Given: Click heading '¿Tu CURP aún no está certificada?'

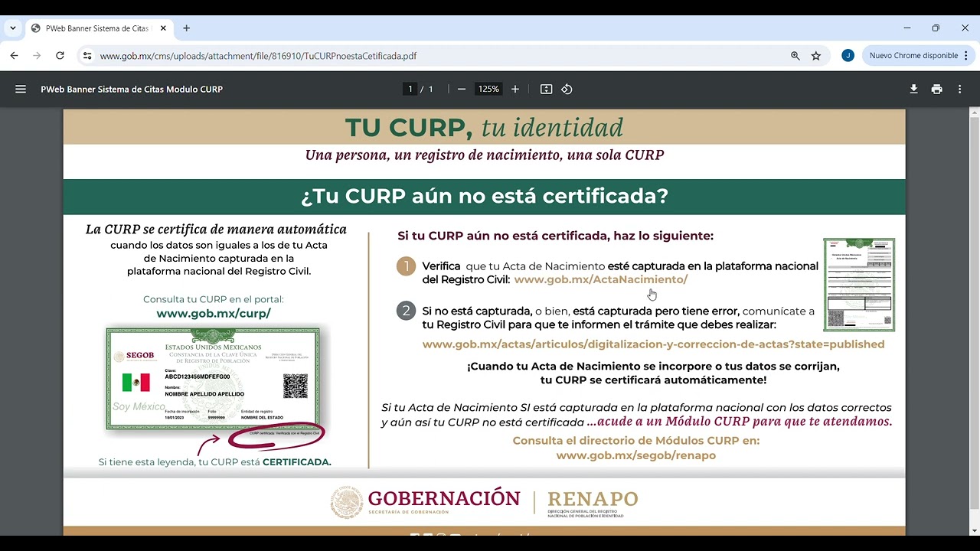Looking at the screenshot, I should click(x=484, y=197).
